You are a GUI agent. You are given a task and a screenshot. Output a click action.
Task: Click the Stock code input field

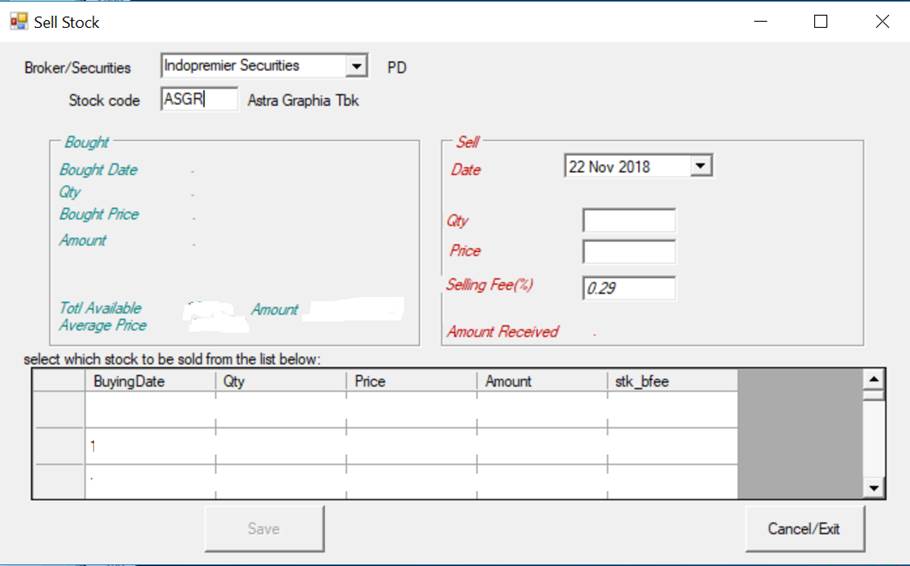[199, 99]
